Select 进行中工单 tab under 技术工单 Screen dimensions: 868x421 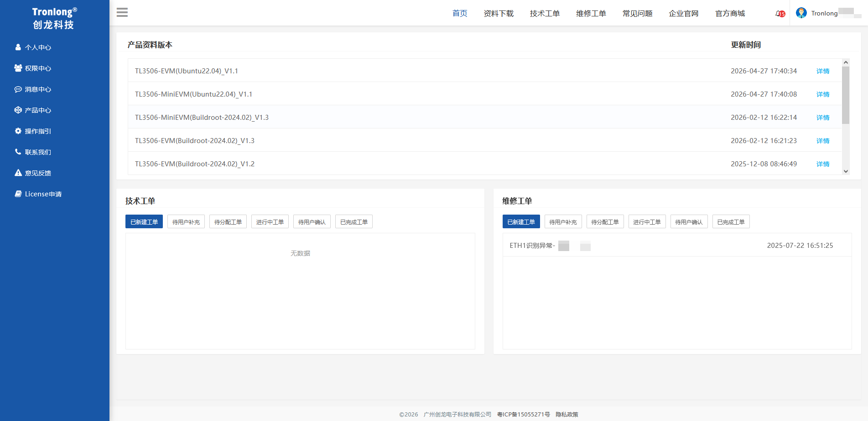pos(270,222)
